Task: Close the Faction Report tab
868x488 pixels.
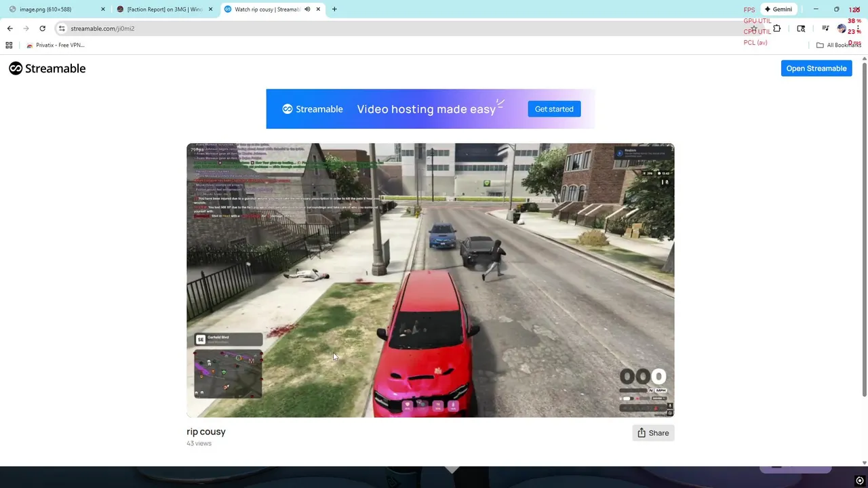Action: [210, 9]
